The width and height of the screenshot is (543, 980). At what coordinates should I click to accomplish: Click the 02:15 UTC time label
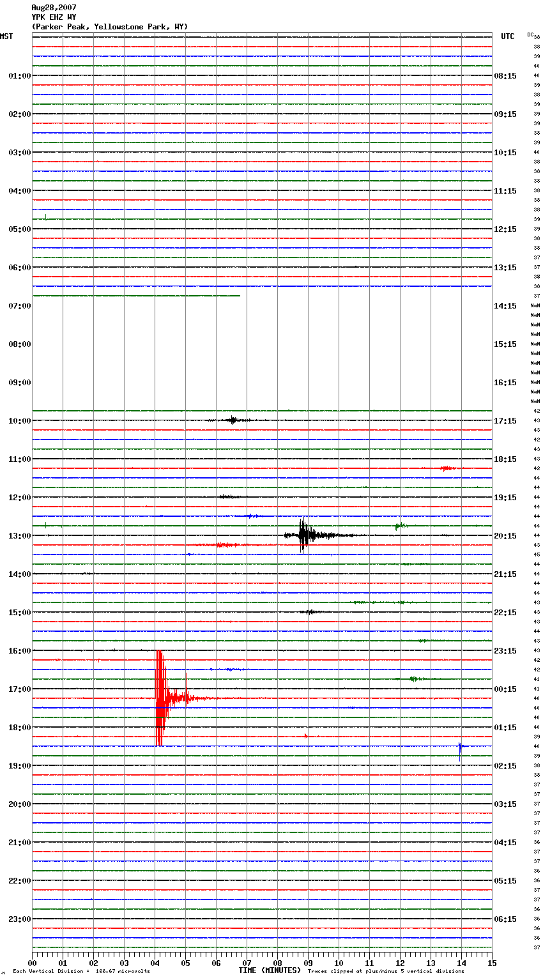coord(505,766)
